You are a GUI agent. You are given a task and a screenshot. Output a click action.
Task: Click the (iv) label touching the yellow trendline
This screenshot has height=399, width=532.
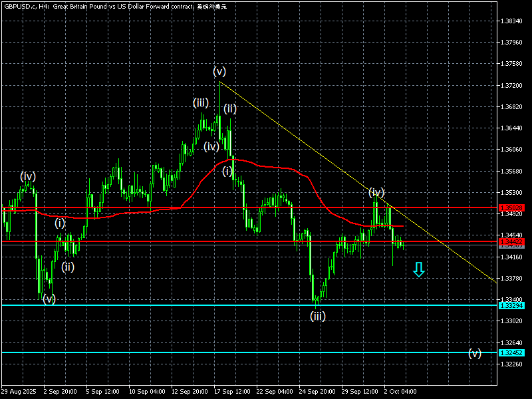point(376,193)
